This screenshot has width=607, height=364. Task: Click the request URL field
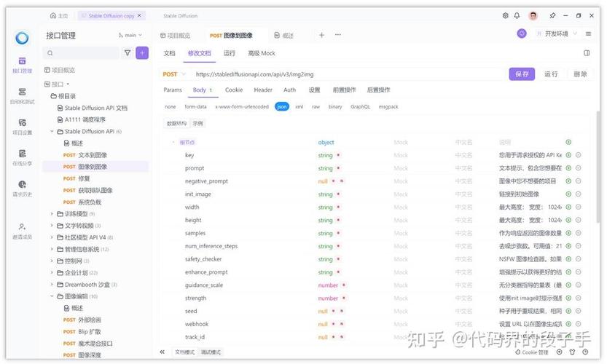click(x=348, y=74)
